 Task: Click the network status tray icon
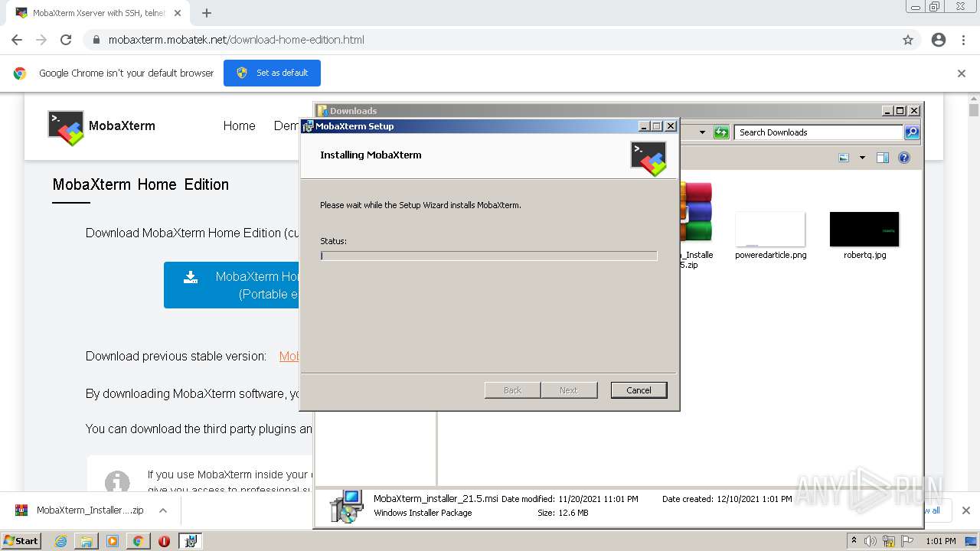[x=889, y=541]
